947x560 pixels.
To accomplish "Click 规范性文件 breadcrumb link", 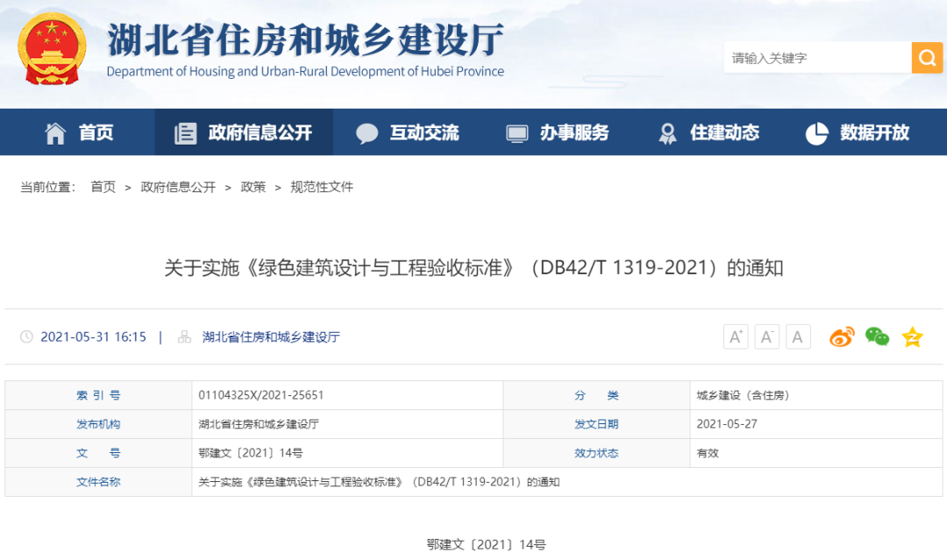I will click(x=322, y=187).
